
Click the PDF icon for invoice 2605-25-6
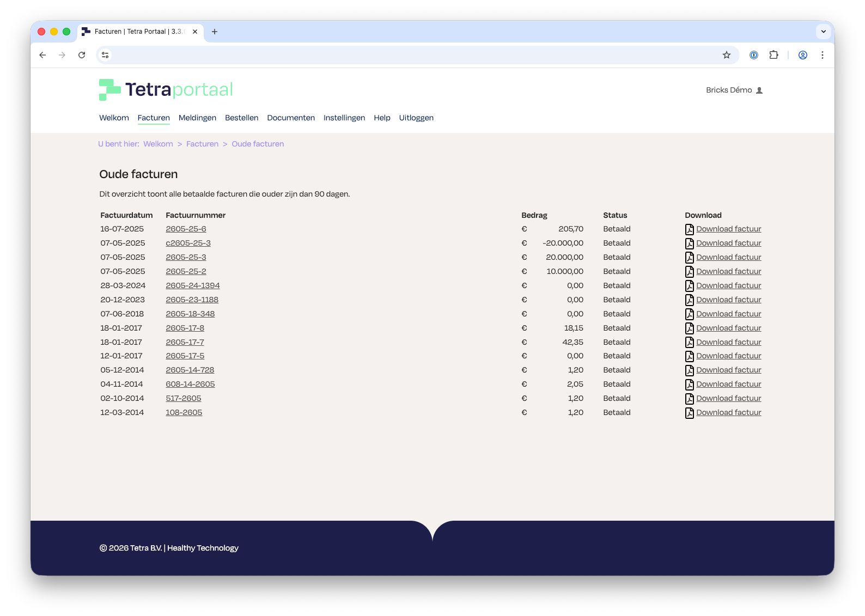689,229
